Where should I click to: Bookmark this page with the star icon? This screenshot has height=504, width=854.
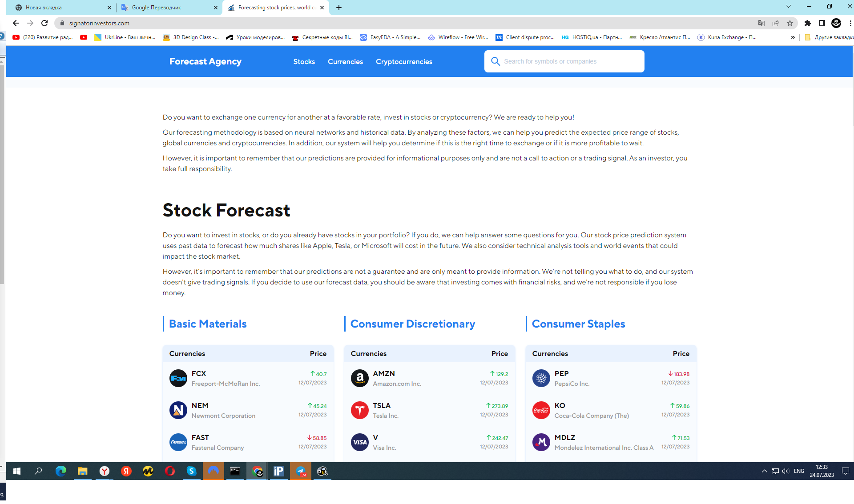(x=790, y=23)
